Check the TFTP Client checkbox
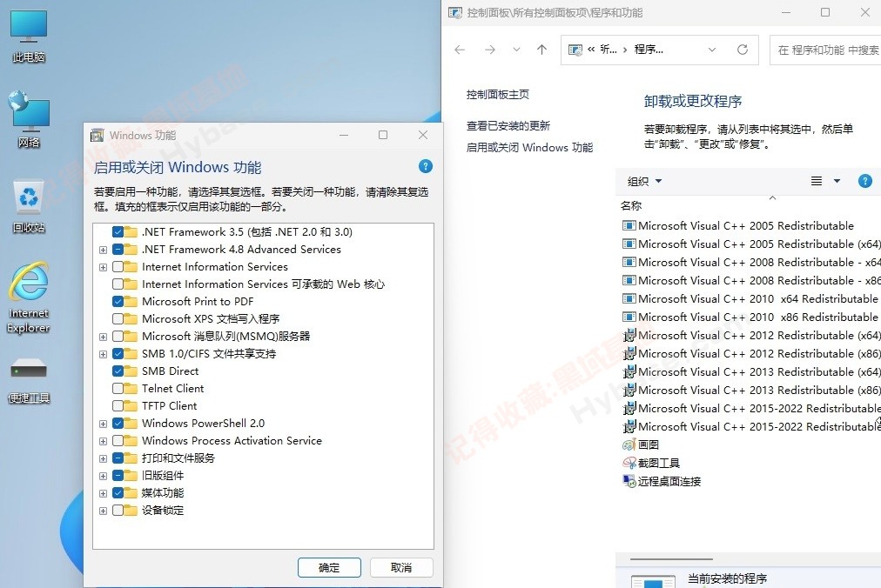881x588 pixels. pyautogui.click(x=118, y=405)
